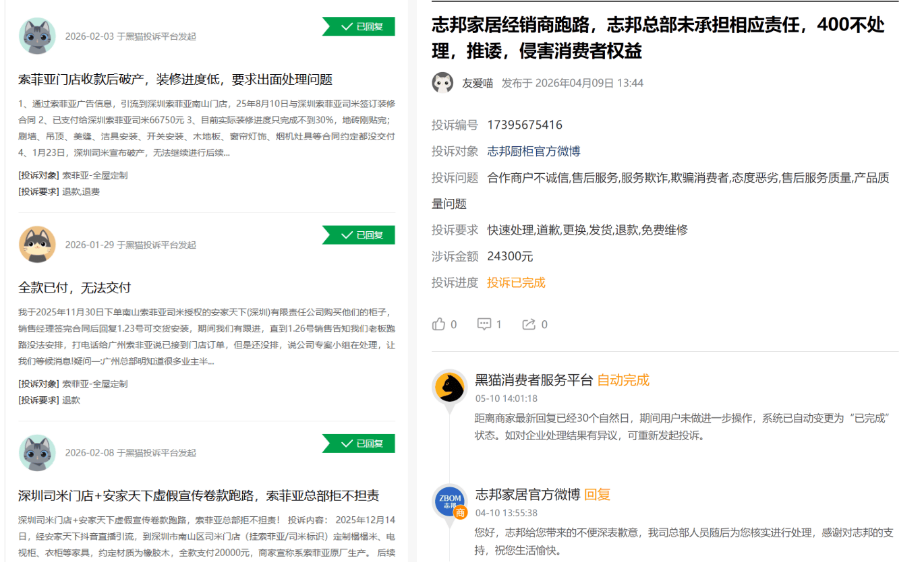Click the share arrow icon
Image resolution: width=924 pixels, height=581 pixels.
click(529, 324)
